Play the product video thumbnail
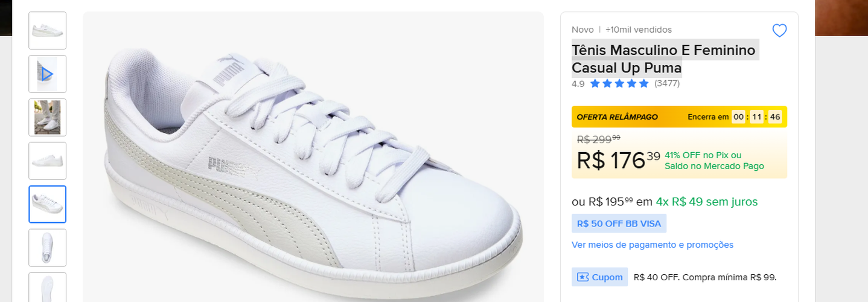This screenshot has height=302, width=868. pyautogui.click(x=47, y=74)
